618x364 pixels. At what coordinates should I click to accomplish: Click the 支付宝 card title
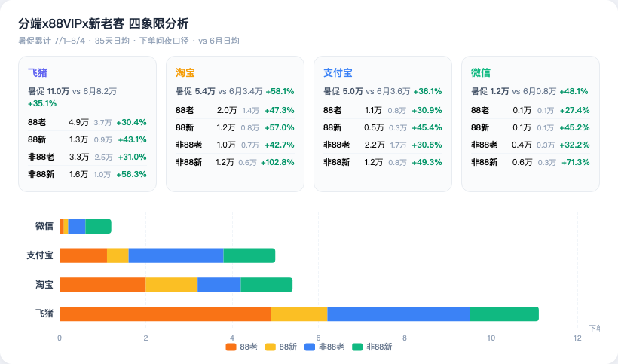click(338, 73)
